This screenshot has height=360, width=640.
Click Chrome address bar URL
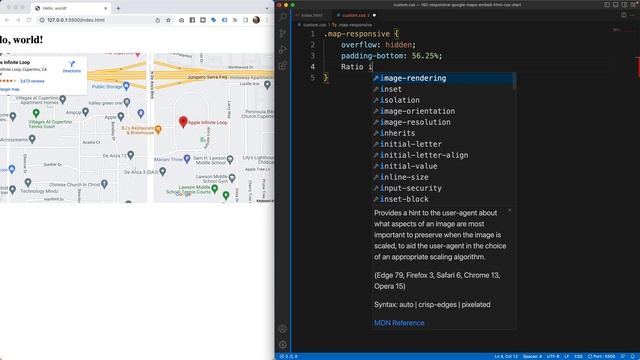[x=76, y=20]
